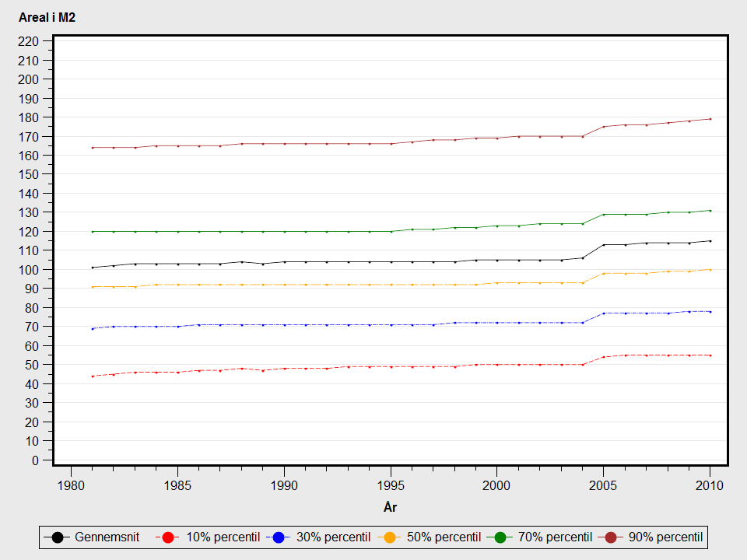Viewport: 747px width, 560px height.
Task: Click the green 70% percentil legend marker
Action: coord(500,537)
